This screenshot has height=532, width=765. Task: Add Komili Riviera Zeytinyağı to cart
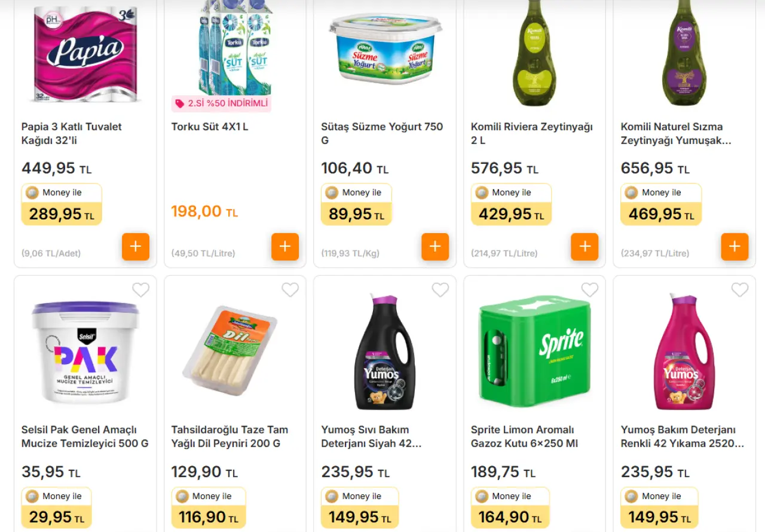tap(585, 247)
